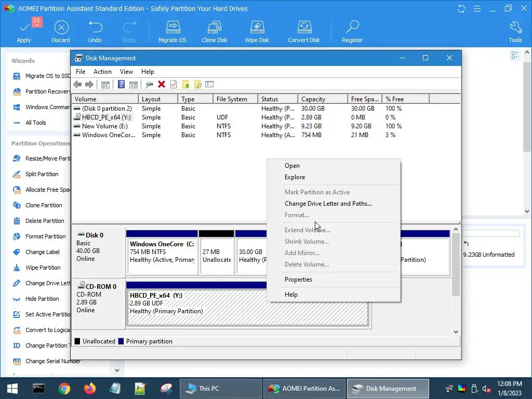
Task: Click the Register key icon
Action: point(352,27)
